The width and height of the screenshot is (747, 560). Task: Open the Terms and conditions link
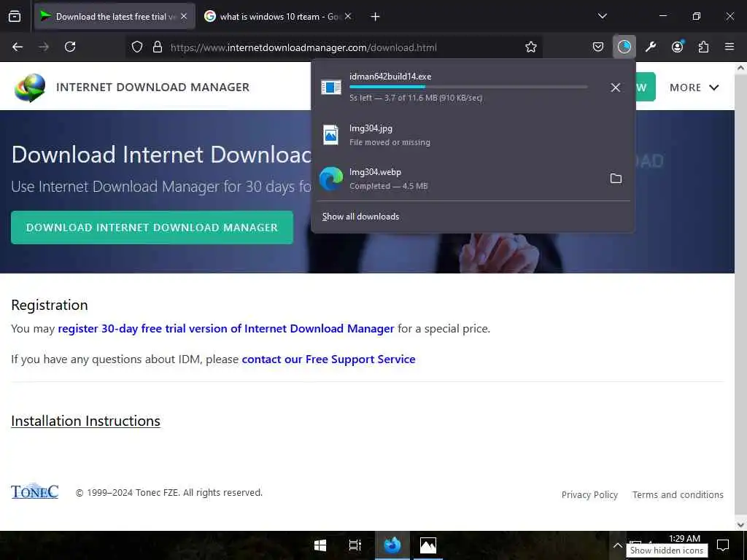click(x=678, y=495)
